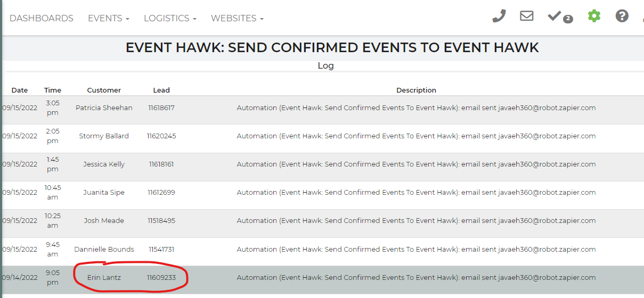Viewport: 644px width, 298px height.
Task: Sort by the Customer column header
Action: tap(104, 90)
